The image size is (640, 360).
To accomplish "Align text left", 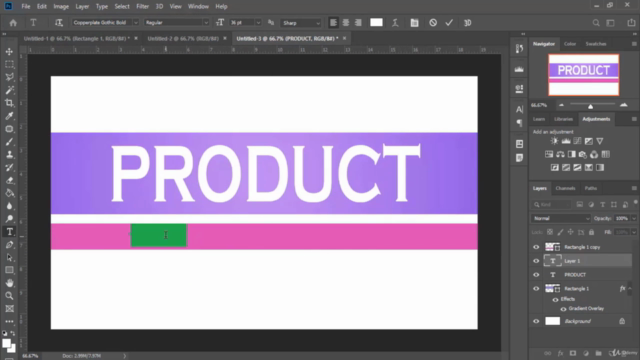I will [x=333, y=23].
